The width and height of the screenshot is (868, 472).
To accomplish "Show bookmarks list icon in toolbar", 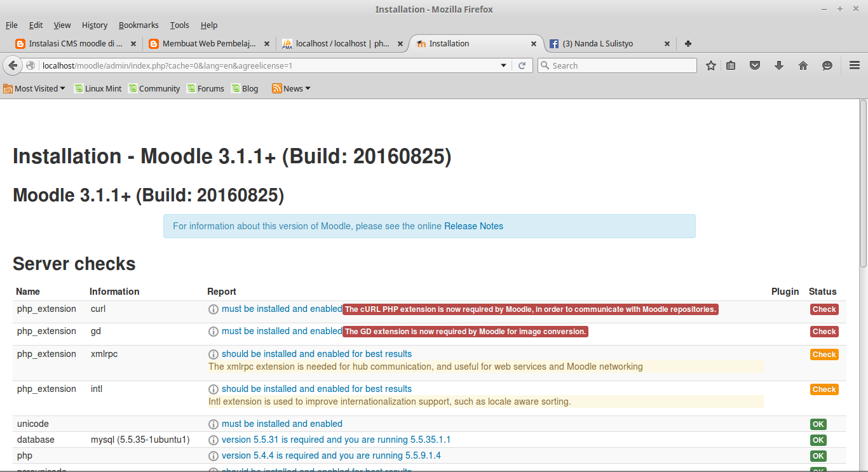I will 731,65.
